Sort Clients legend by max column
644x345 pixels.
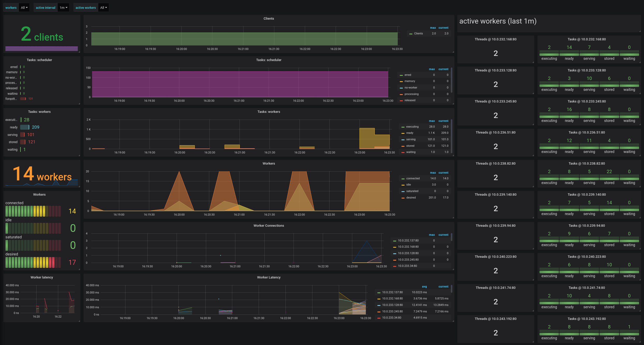point(433,28)
